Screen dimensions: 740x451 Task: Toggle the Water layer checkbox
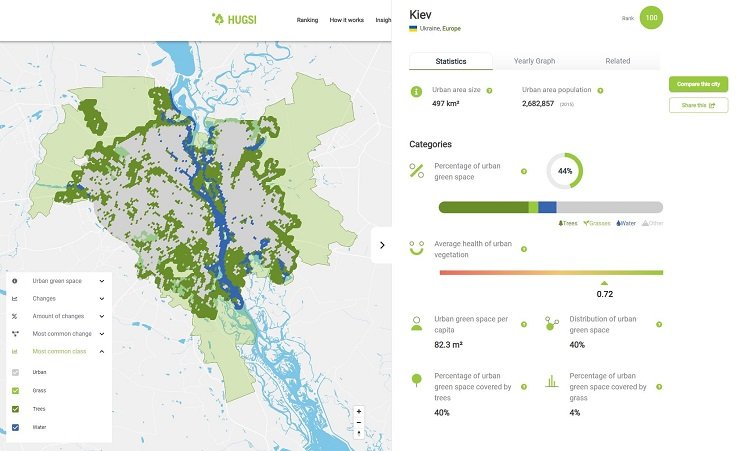pyautogui.click(x=15, y=428)
